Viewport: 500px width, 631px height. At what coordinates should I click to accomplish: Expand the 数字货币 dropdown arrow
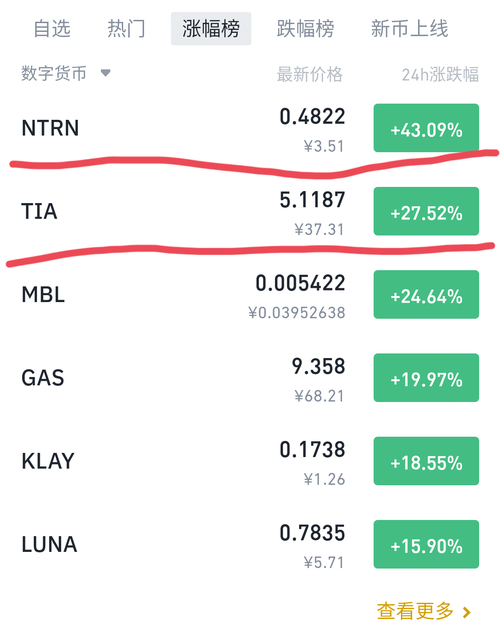[x=105, y=73]
